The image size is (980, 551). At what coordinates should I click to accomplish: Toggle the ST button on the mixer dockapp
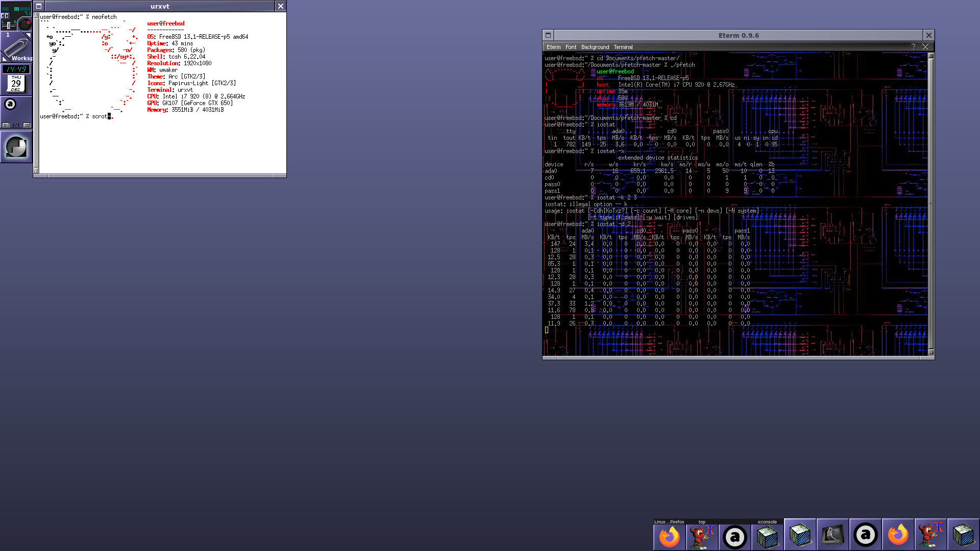[16, 9]
